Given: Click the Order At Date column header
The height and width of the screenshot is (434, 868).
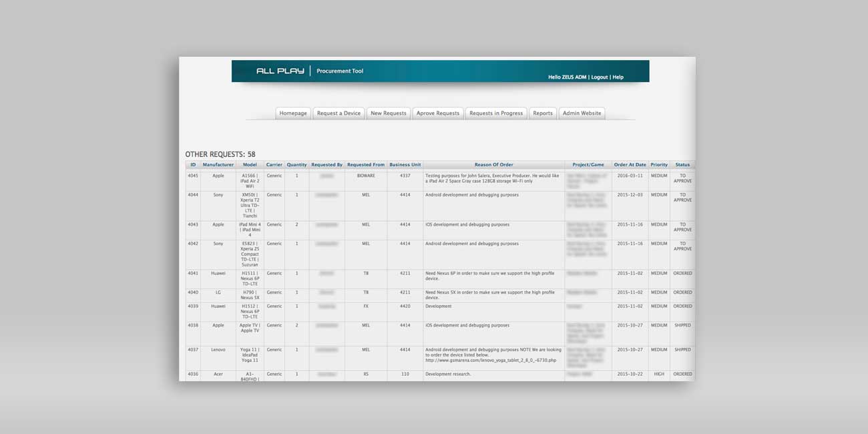Looking at the screenshot, I should pyautogui.click(x=630, y=165).
